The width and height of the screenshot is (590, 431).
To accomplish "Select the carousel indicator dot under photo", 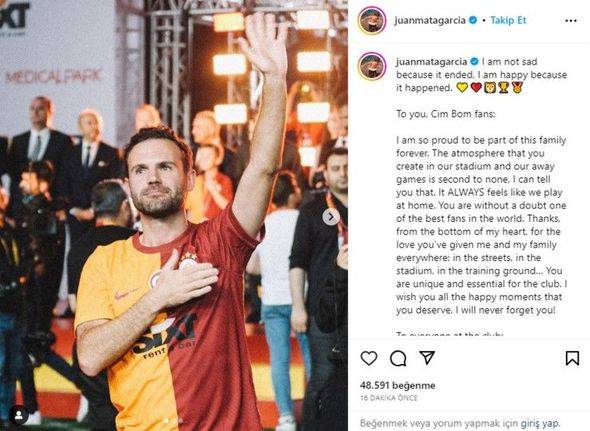I will 166,420.
